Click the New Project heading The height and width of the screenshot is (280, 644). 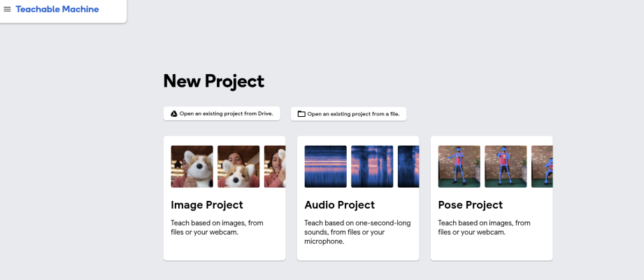click(213, 81)
